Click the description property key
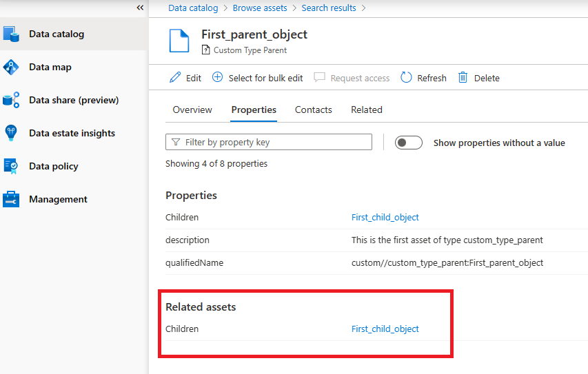This screenshot has height=374, width=588. tap(187, 240)
